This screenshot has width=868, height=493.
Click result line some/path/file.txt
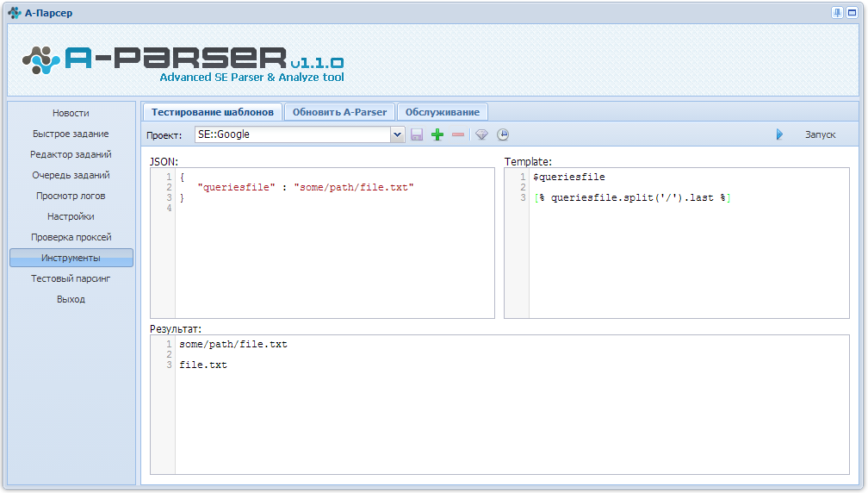(x=233, y=344)
